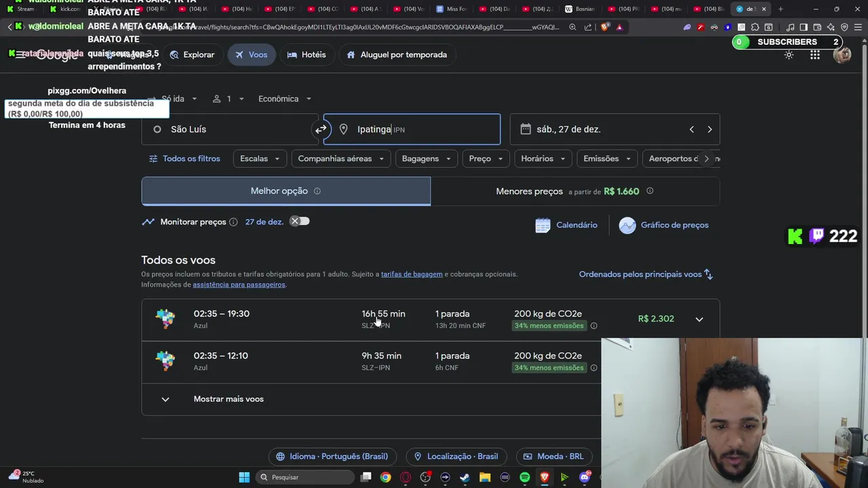
Task: Open Steam from the taskbar
Action: pyautogui.click(x=465, y=477)
